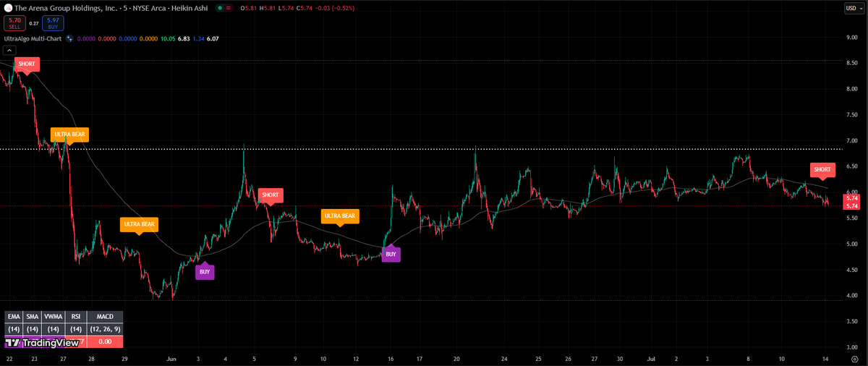Click the 3.00 price axis label

[851, 347]
